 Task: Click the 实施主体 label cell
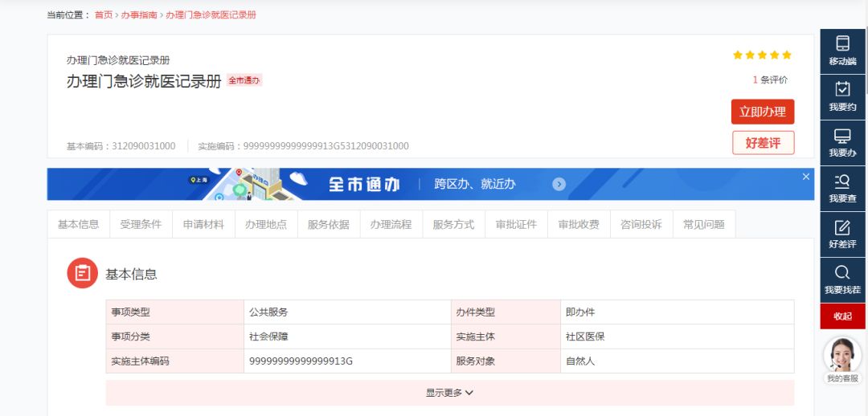(x=506, y=336)
